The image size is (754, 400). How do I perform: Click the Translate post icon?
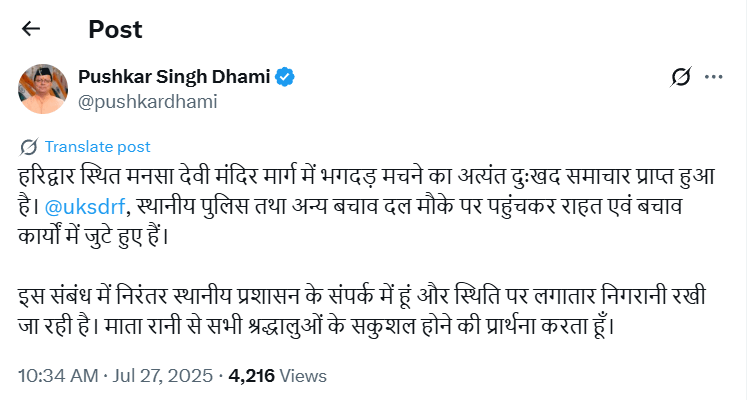point(29,146)
